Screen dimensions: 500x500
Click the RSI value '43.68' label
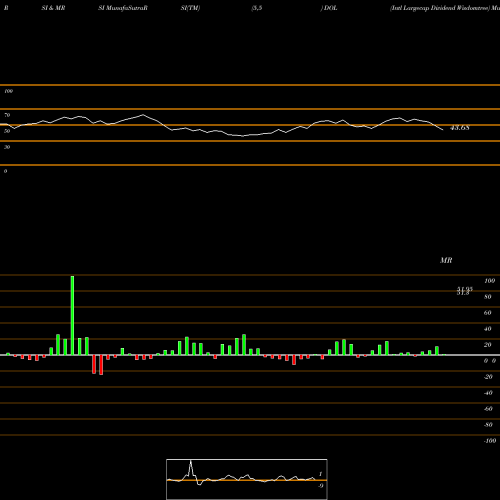tap(460, 128)
